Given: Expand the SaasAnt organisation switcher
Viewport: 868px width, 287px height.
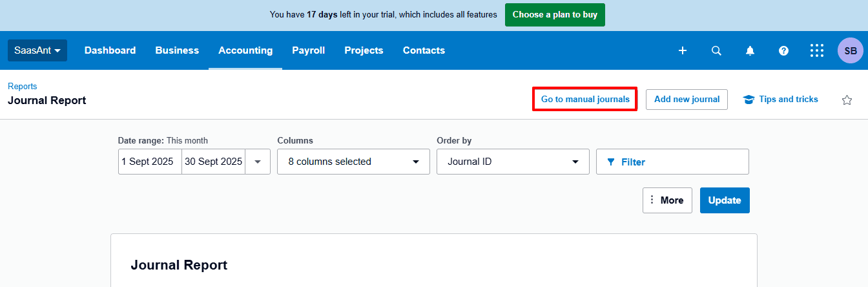Looking at the screenshot, I should [37, 50].
